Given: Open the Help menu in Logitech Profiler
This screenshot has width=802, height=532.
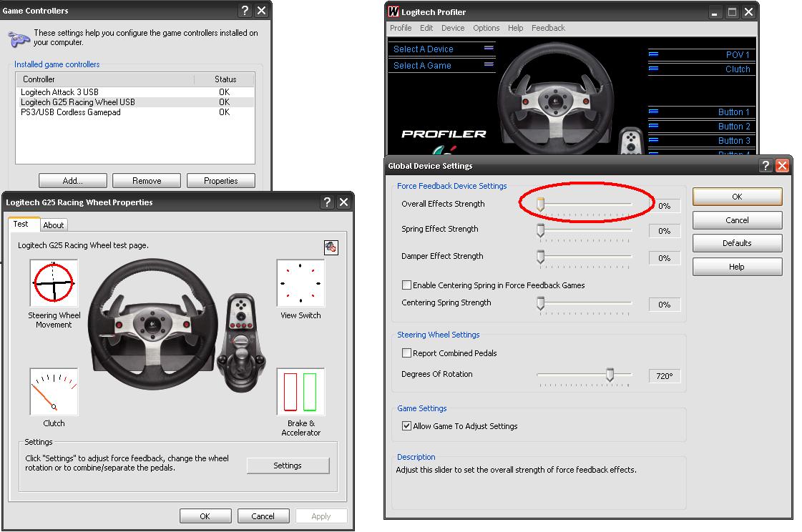Looking at the screenshot, I should coord(515,28).
